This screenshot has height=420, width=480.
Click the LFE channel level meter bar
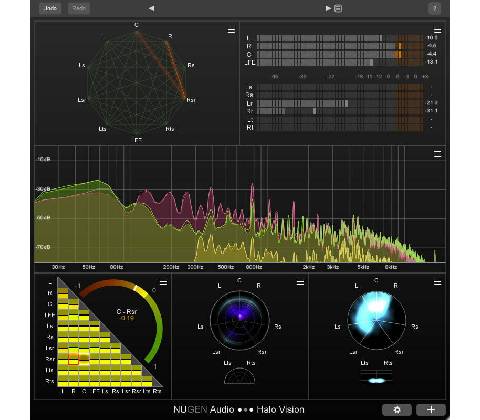point(340,62)
